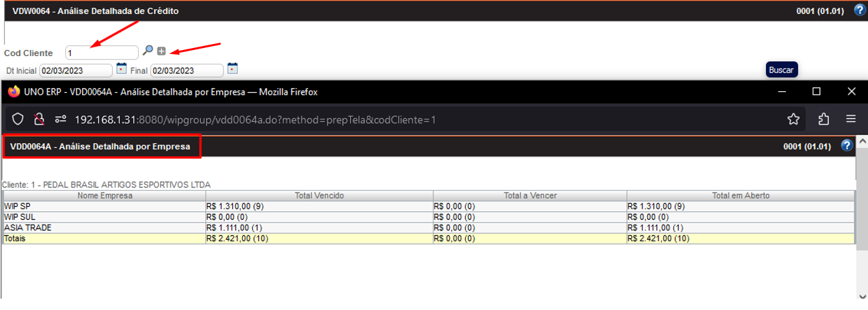
Task: Click the Dt Inicial date field
Action: [x=75, y=71]
